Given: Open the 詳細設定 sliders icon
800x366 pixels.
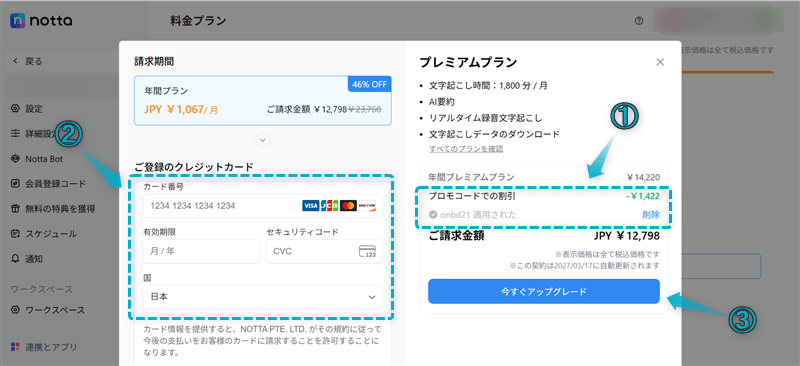Looking at the screenshot, I should [x=15, y=134].
